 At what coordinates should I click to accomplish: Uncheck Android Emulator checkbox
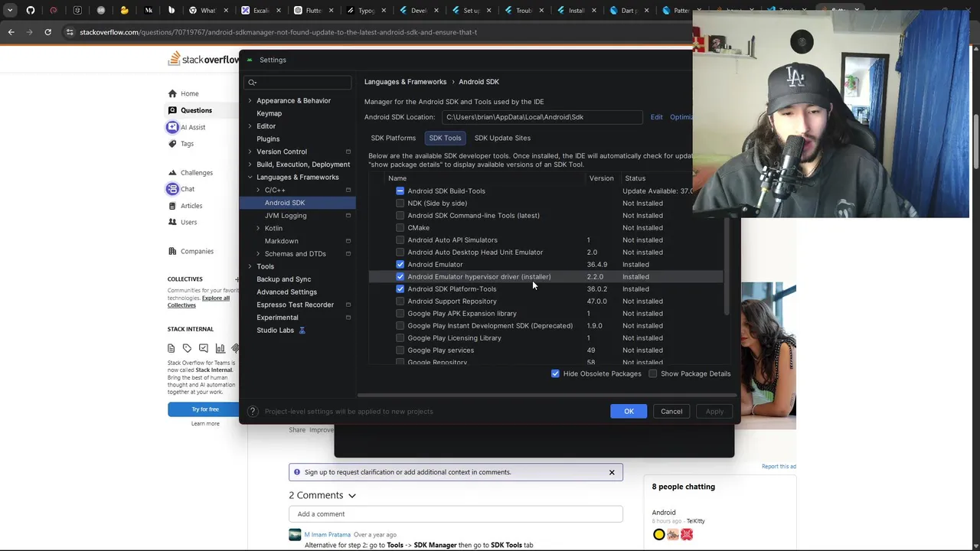click(x=400, y=265)
